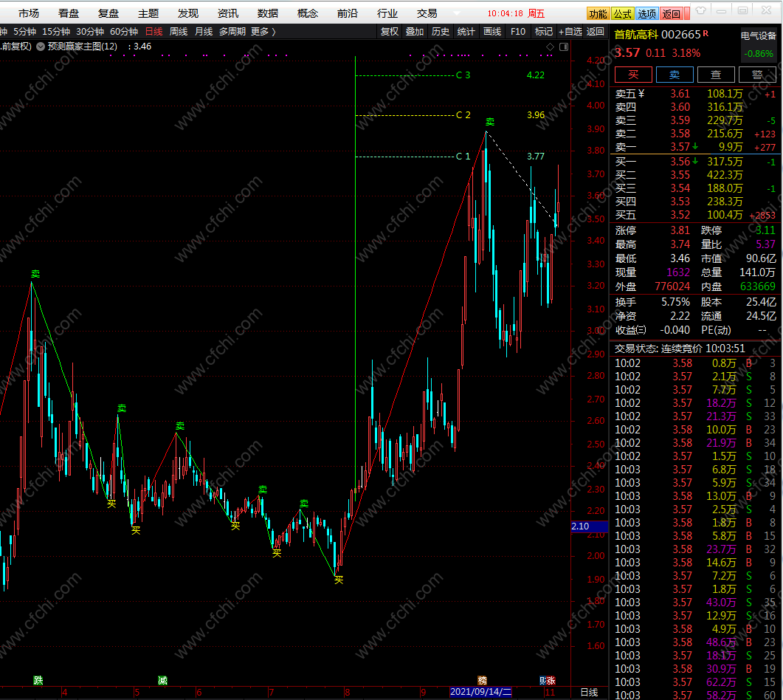Screen dimensions: 783x700
Task: Expand 更多 period options
Action: pyautogui.click(x=263, y=32)
